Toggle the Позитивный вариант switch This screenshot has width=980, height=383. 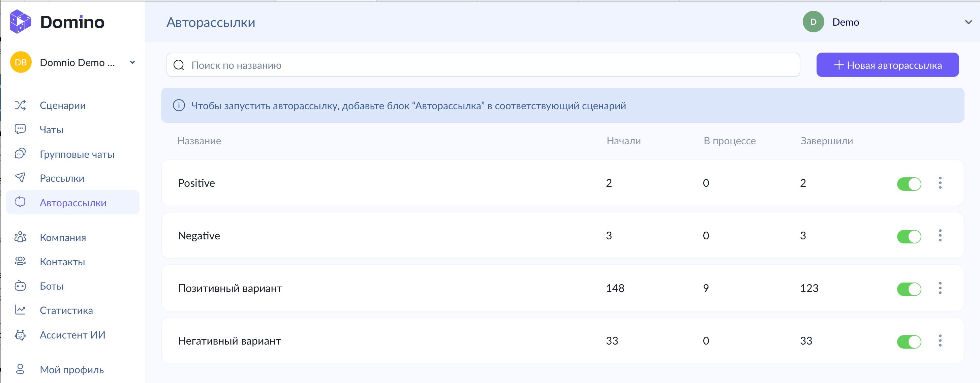[909, 289]
